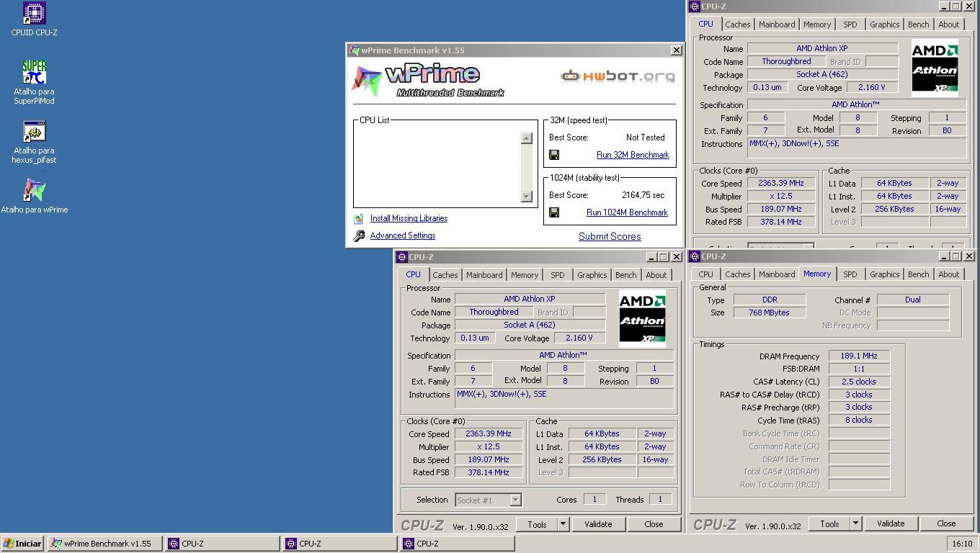
Task: Expand Tools dropdown arrow in Memory CPU-Z window
Action: point(855,523)
